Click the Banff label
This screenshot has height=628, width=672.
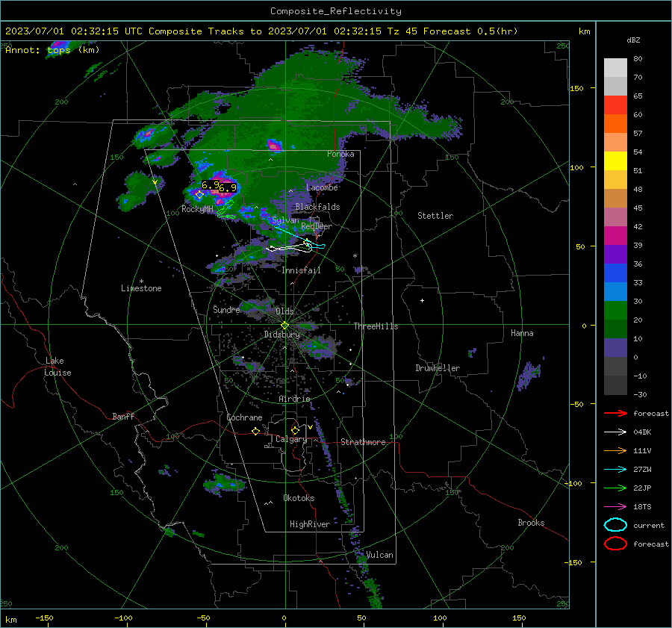123,417
